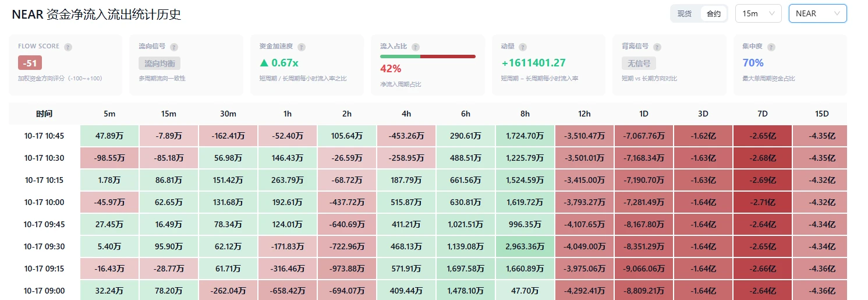Click the 流向均衡 signal badge
This screenshot has height=300, width=868.
(160, 63)
